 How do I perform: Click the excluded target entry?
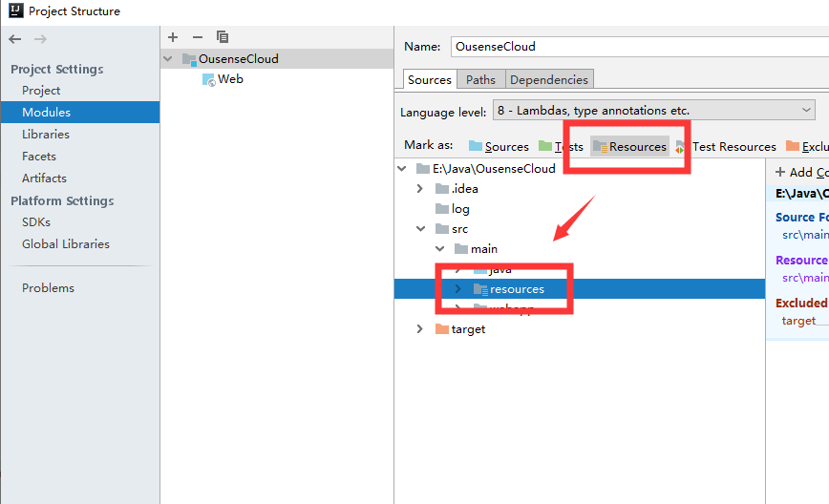coord(798,321)
